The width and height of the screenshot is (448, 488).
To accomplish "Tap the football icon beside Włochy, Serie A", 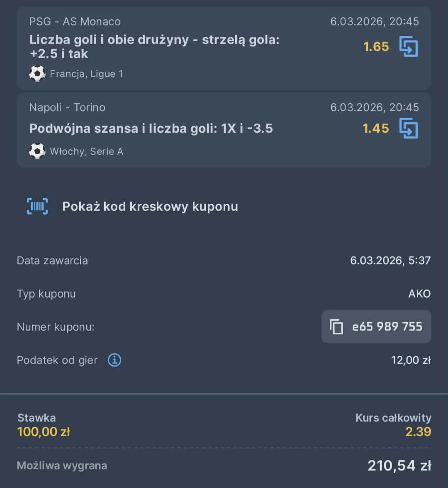I will click(x=37, y=151).
